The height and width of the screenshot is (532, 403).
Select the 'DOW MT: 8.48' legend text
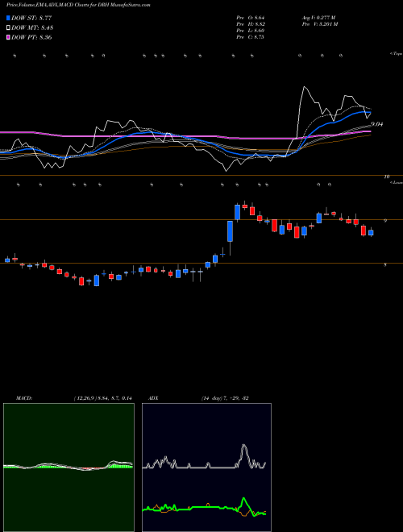pyautogui.click(x=32, y=28)
